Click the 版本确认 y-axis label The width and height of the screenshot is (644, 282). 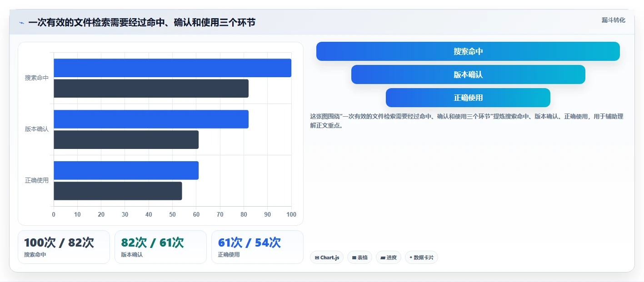(x=37, y=129)
